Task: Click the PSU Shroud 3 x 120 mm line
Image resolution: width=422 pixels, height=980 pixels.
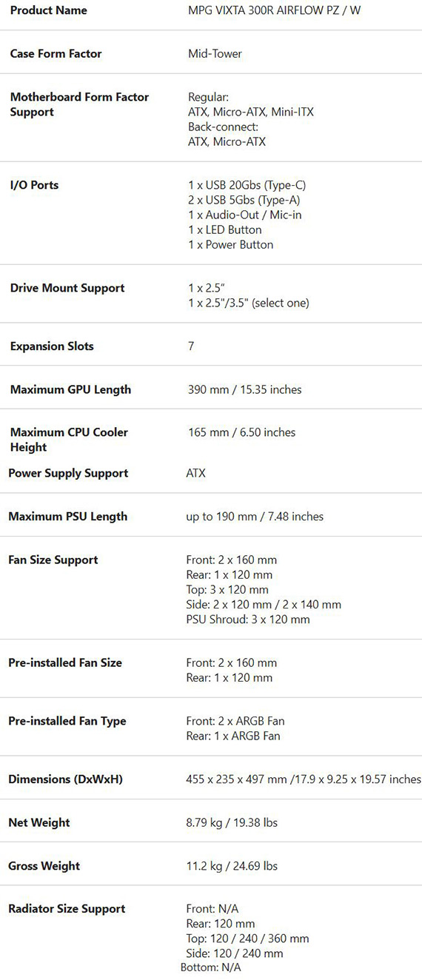Action: pyautogui.click(x=247, y=619)
